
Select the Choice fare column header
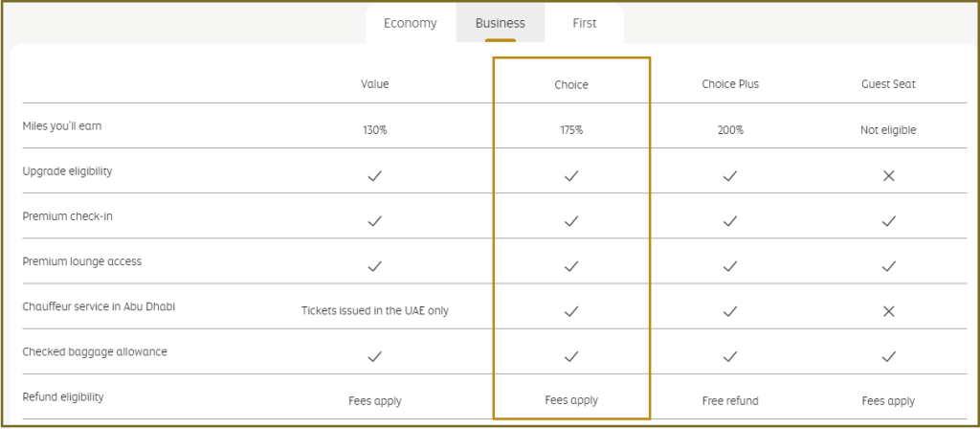571,85
